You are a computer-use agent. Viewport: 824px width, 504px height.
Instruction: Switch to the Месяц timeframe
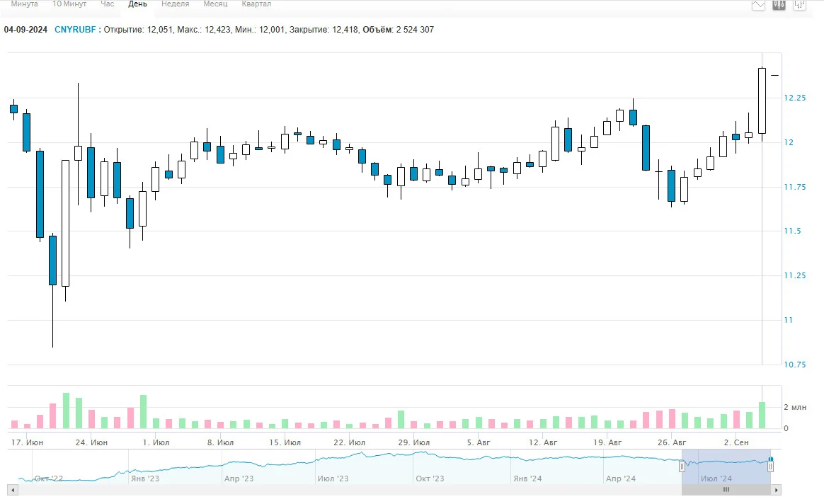(215, 4)
